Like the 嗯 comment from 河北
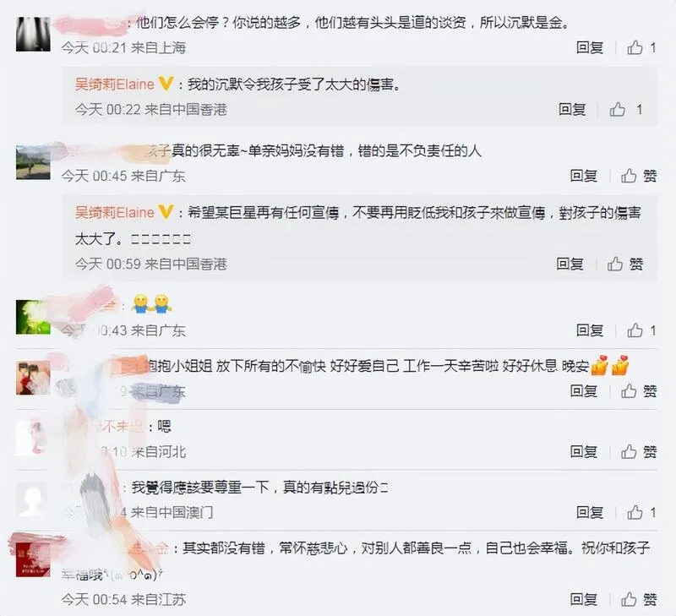This screenshot has width=676, height=616. 639,451
